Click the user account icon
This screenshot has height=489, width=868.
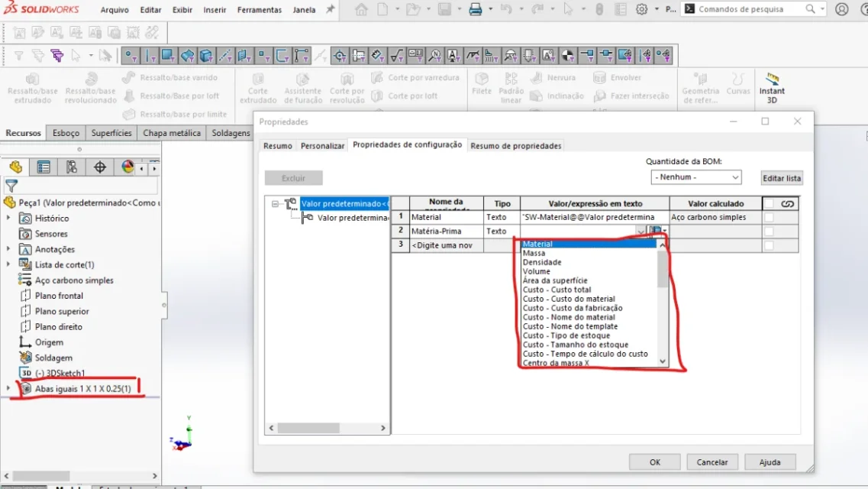click(x=841, y=9)
